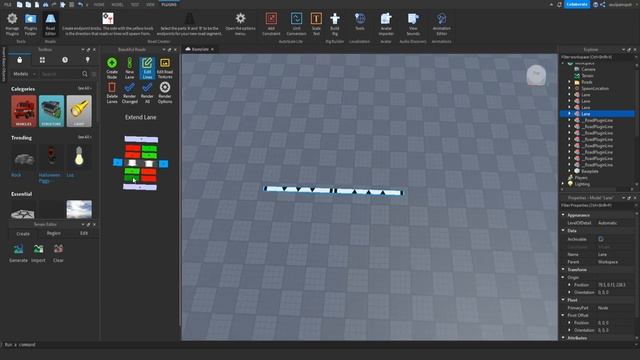The image size is (640, 360).
Task: Open Toolbox inventory grid tab
Action: click(x=42, y=60)
